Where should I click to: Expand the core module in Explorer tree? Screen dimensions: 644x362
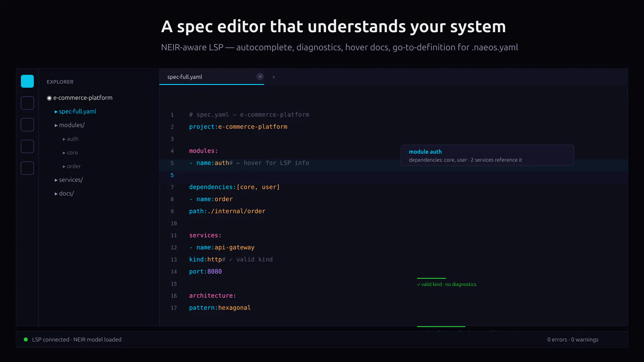70,152
